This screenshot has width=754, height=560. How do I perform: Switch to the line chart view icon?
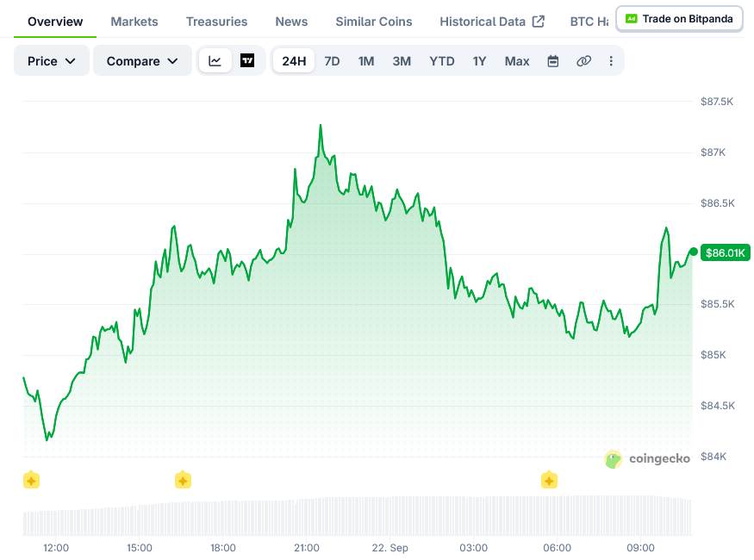[x=215, y=61]
